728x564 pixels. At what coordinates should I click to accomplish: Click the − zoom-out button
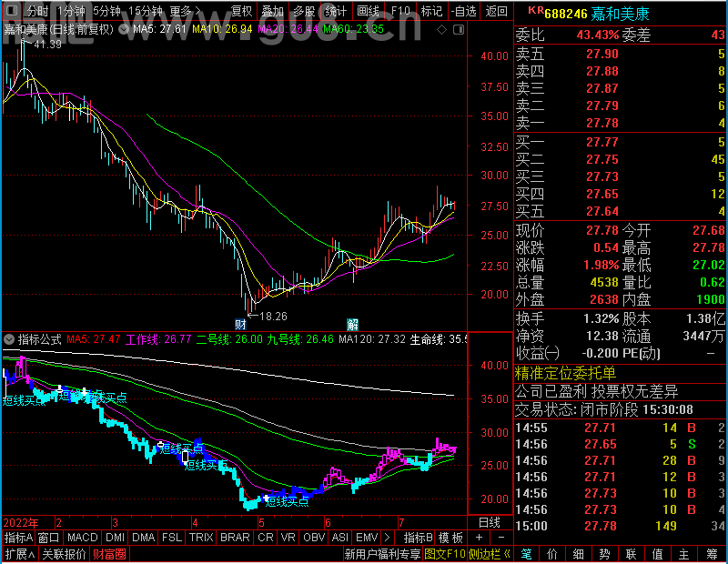(x=501, y=538)
